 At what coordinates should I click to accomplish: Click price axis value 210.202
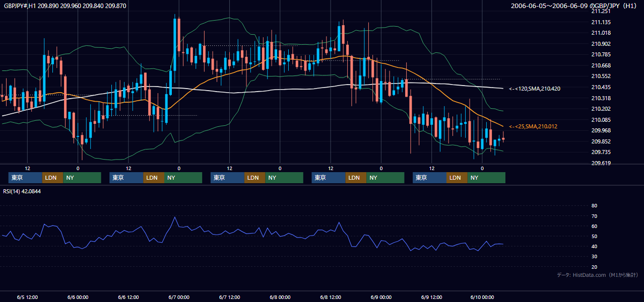click(x=601, y=109)
